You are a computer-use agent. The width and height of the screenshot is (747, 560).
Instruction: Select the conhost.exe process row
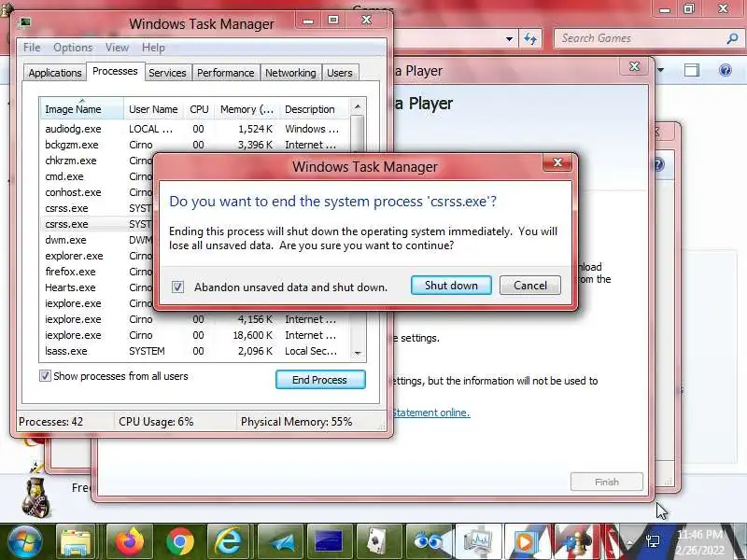coord(97,192)
